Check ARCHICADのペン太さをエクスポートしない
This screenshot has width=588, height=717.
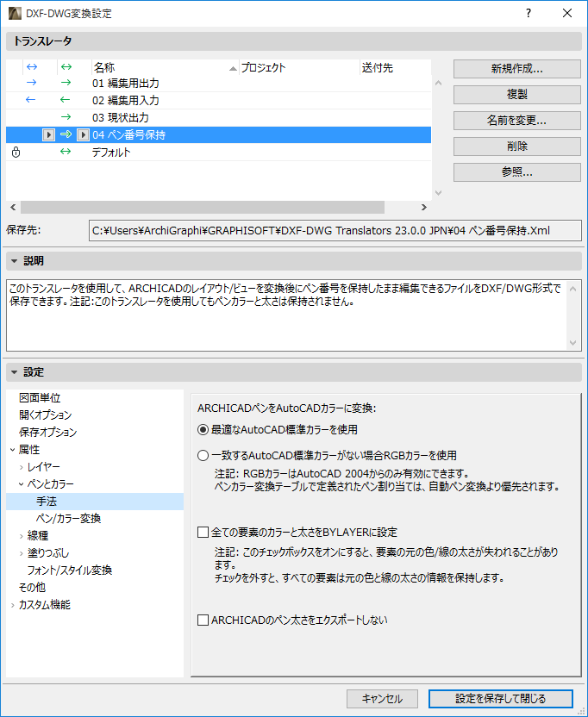tap(203, 620)
